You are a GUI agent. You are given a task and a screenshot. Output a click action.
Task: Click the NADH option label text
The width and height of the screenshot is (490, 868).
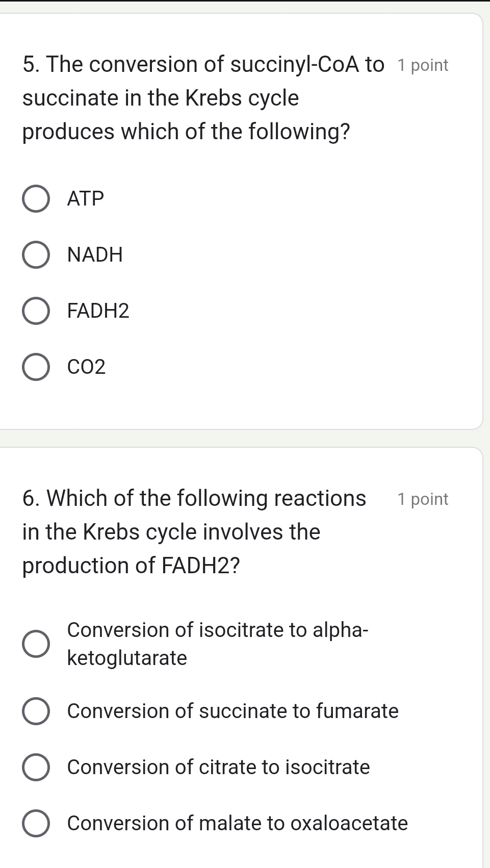click(95, 255)
